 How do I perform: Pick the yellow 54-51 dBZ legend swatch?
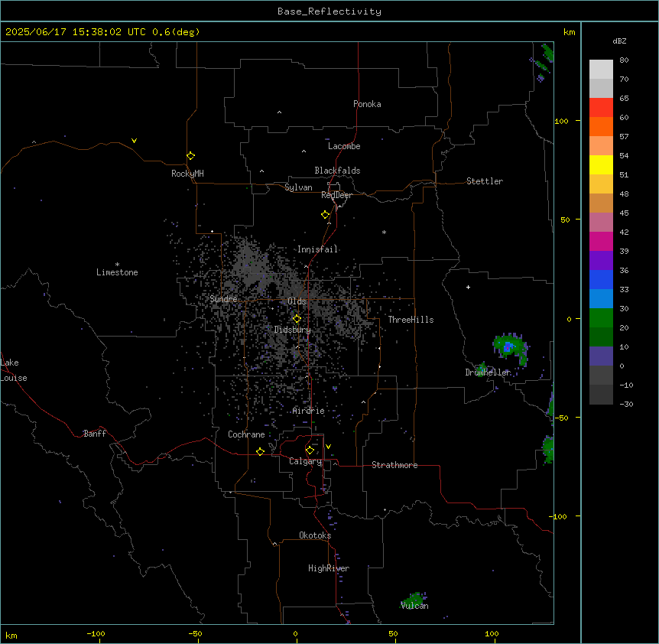601,164
